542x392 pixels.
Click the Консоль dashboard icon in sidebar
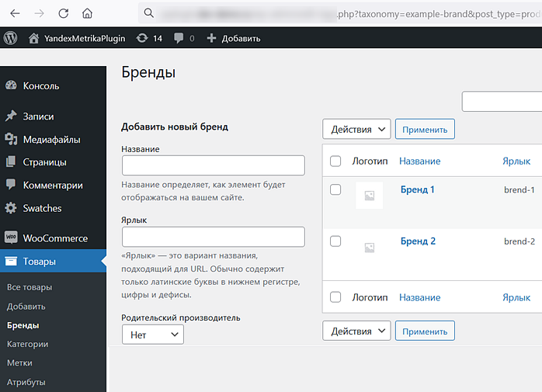point(11,86)
